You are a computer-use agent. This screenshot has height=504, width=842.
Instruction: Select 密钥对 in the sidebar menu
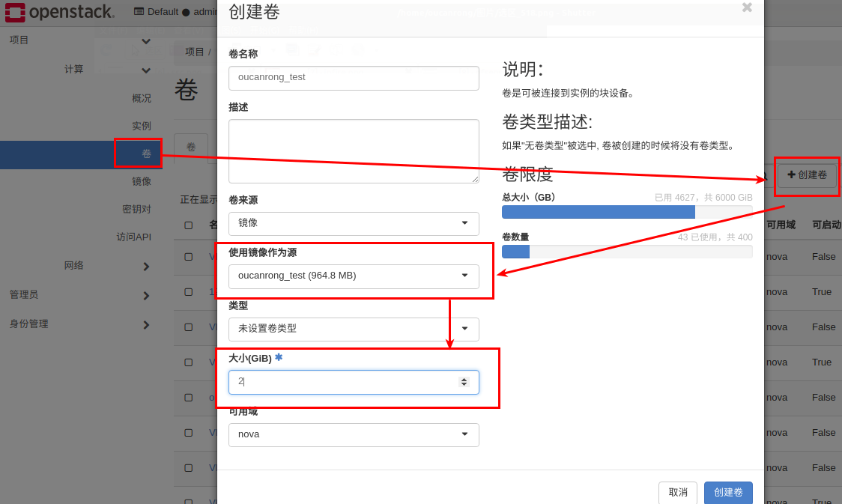click(136, 209)
